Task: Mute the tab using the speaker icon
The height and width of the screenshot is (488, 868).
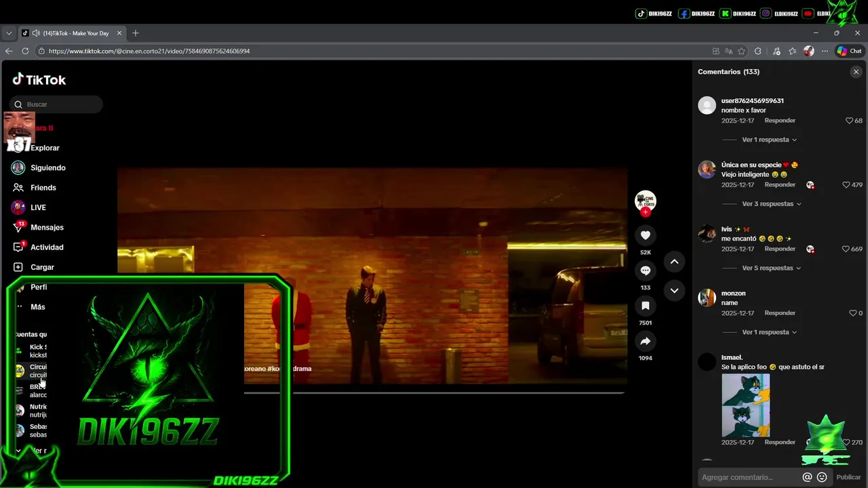Action: (36, 33)
